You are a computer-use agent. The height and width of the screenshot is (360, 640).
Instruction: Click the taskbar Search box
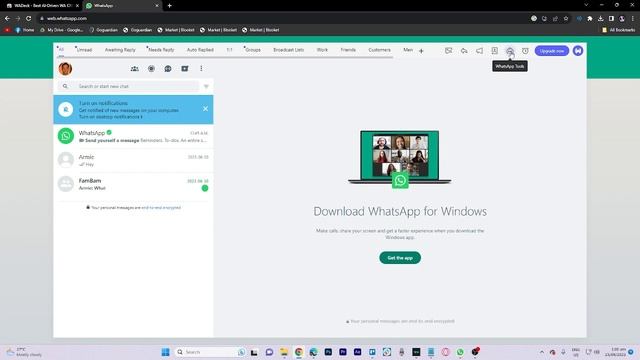point(211,352)
